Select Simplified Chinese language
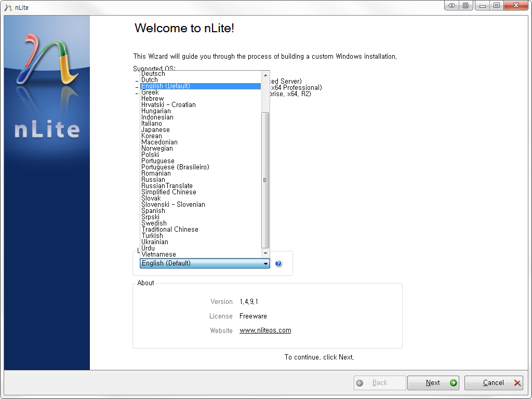This screenshot has height=399, width=532. 201,192
